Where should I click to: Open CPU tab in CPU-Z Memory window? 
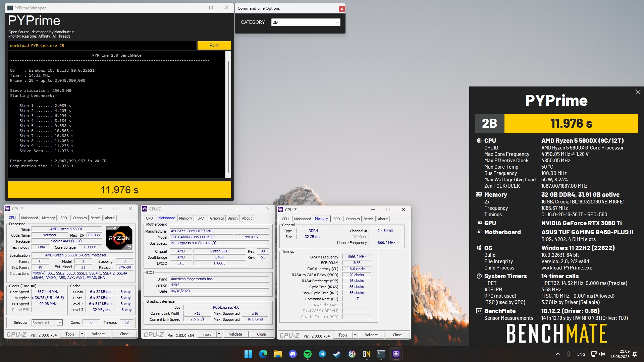pos(285,219)
